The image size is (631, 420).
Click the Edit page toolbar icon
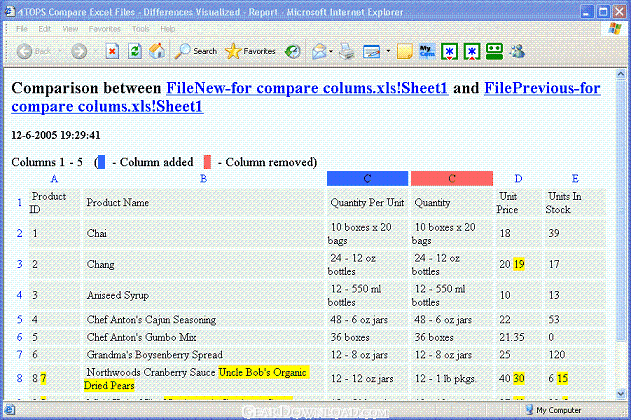[x=371, y=51]
